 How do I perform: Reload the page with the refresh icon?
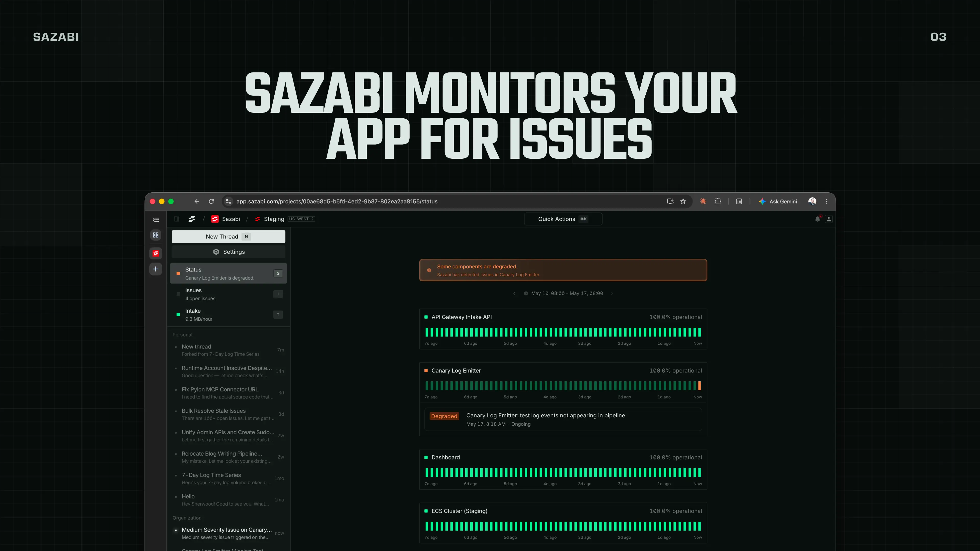212,202
